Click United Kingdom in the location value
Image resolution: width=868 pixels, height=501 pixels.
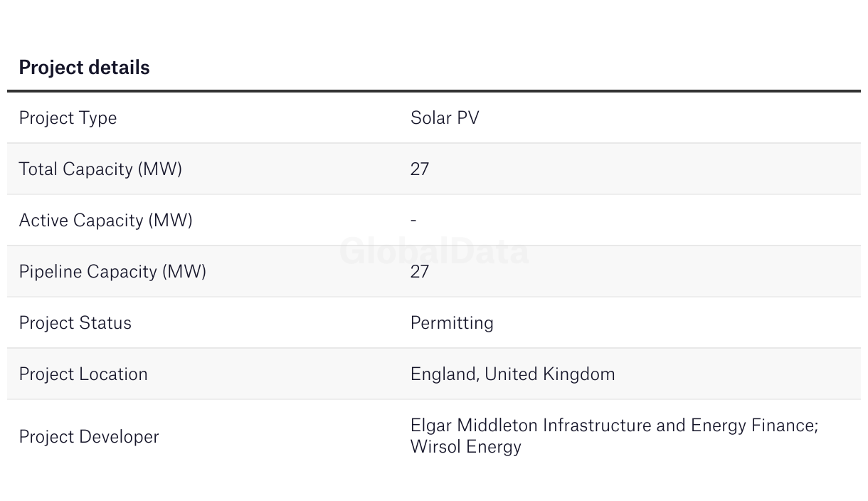550,374
